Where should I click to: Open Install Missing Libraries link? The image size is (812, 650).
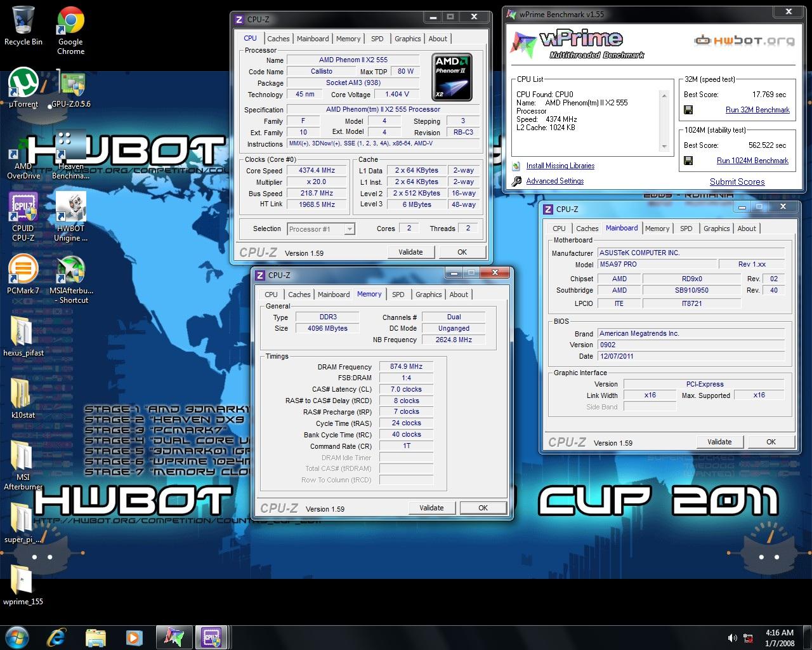pyautogui.click(x=560, y=166)
